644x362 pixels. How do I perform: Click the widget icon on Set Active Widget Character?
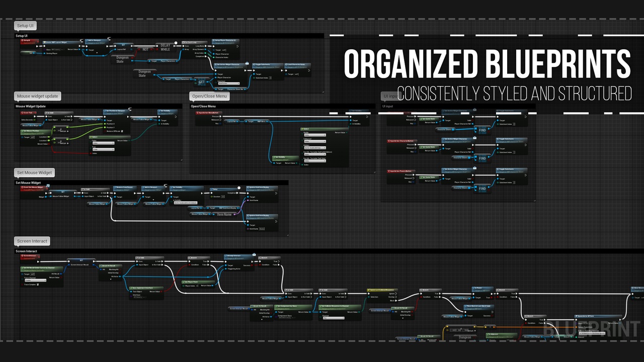[x=247, y=63]
